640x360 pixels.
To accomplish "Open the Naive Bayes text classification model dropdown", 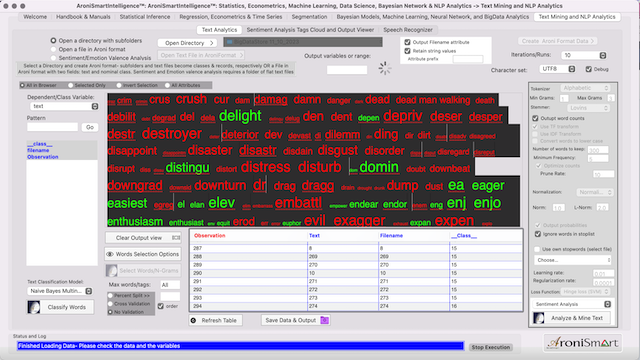I will point(60,291).
